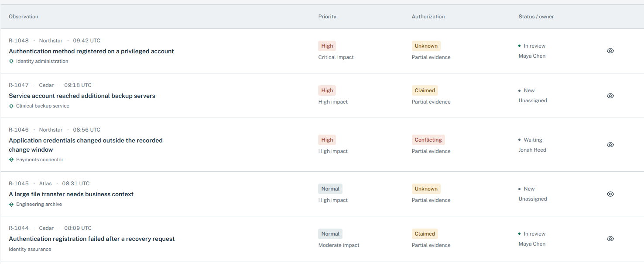This screenshot has height=264, width=644.
Task: Click the Claimed badge in the R-1044 row
Action: click(425, 234)
